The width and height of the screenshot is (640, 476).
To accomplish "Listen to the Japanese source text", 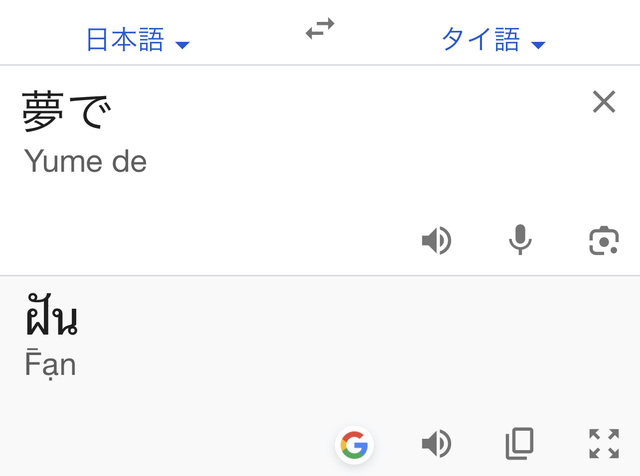I will click(436, 240).
